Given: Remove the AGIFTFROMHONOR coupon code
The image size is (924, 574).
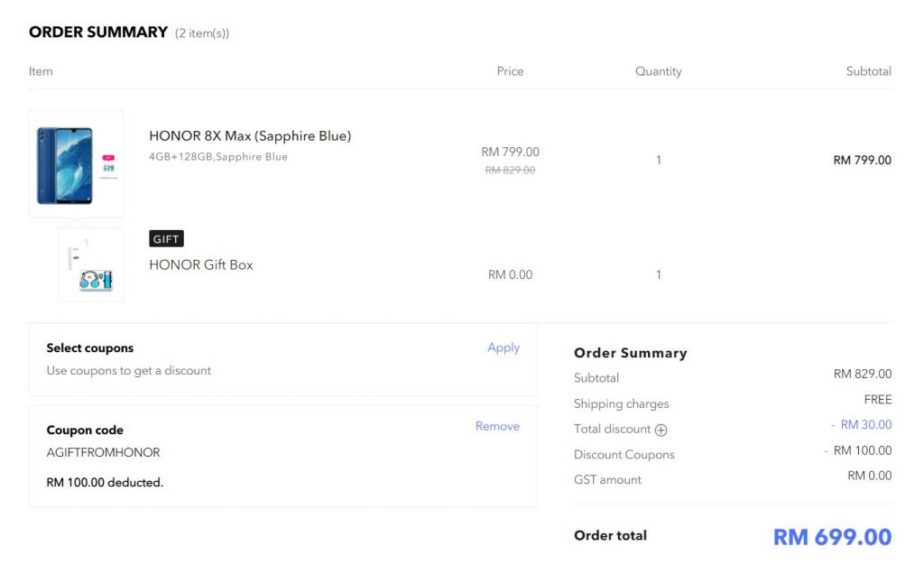Looking at the screenshot, I should pyautogui.click(x=497, y=426).
